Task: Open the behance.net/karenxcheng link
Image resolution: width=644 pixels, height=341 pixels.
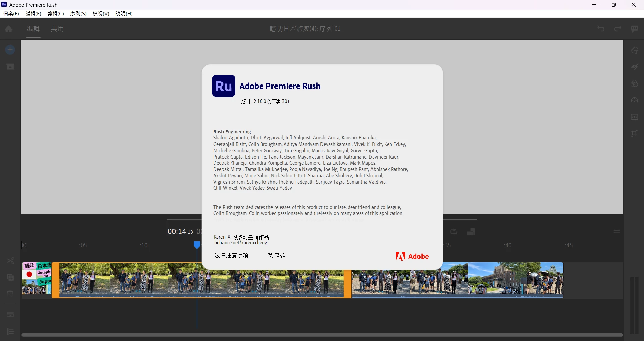Action: click(x=241, y=243)
